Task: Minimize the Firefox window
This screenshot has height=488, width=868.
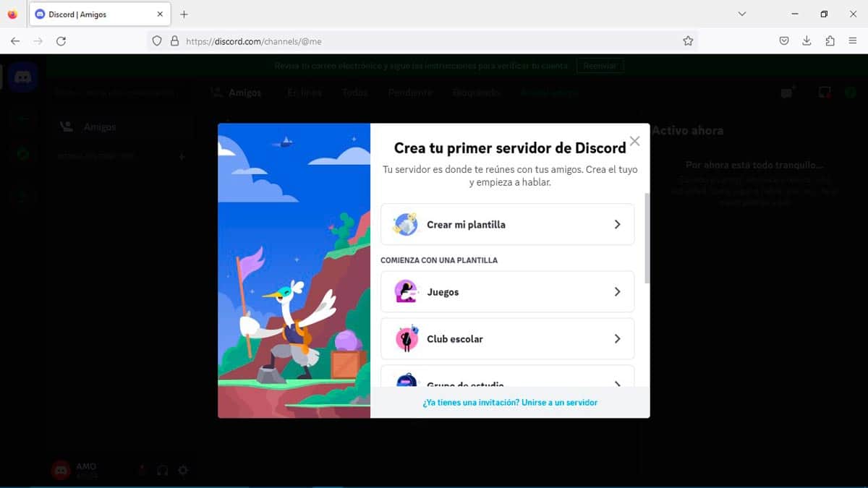Action: point(796,14)
